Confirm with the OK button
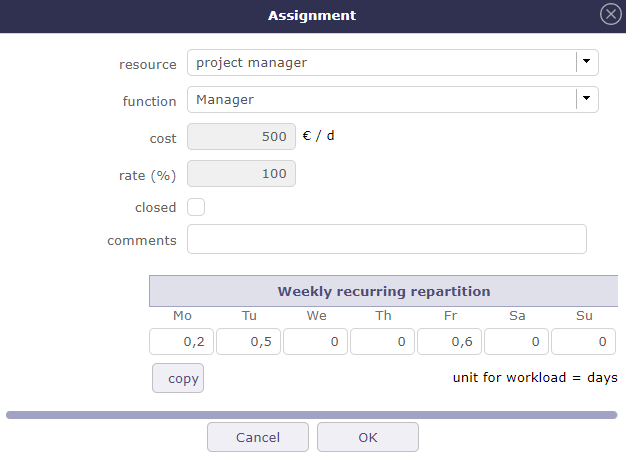Image resolution: width=626 pixels, height=463 pixels. [368, 437]
